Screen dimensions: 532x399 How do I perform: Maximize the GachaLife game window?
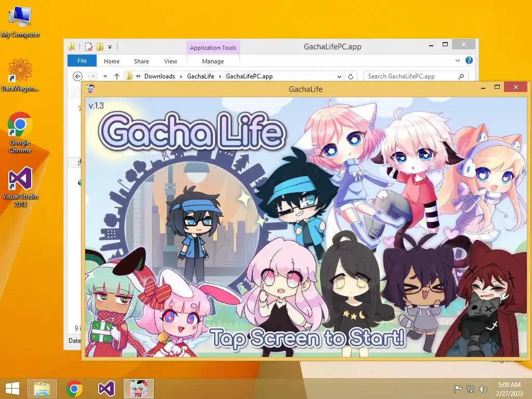pos(497,87)
